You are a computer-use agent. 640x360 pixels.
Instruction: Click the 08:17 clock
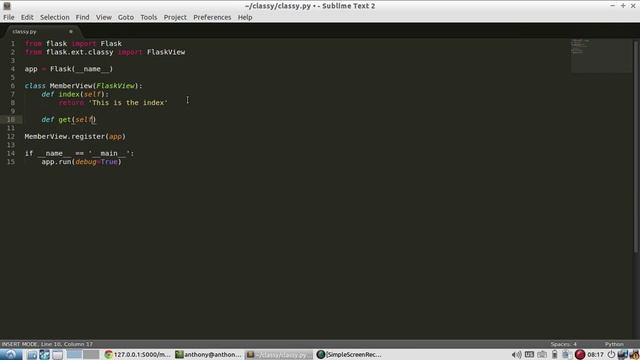(596, 355)
